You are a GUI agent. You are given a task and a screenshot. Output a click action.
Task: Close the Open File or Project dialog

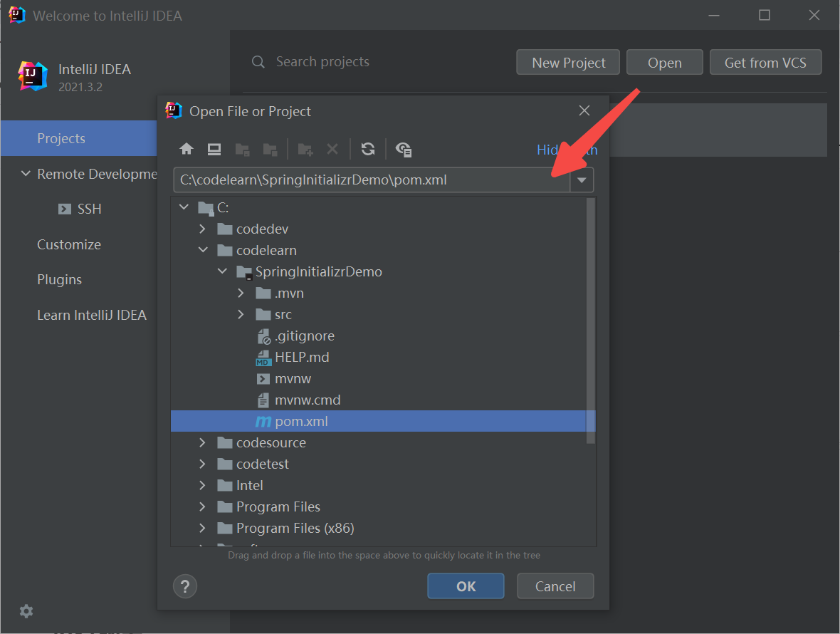click(584, 110)
